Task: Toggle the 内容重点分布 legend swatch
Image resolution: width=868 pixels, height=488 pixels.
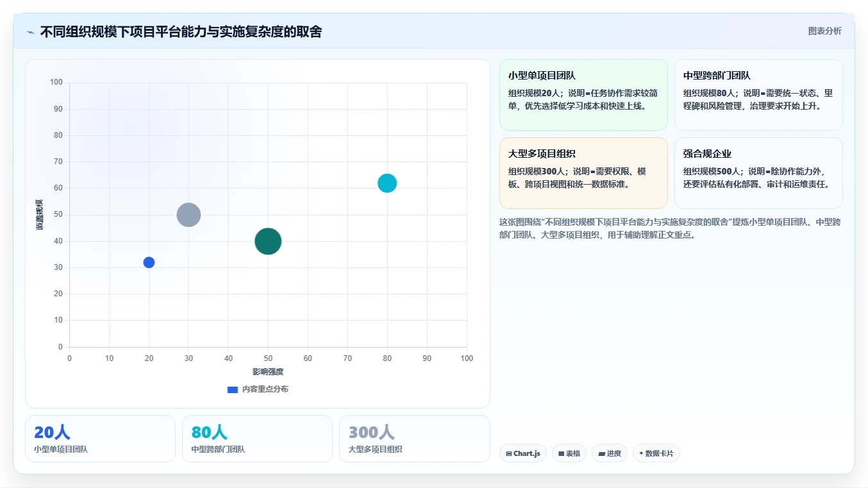Action: [x=233, y=389]
